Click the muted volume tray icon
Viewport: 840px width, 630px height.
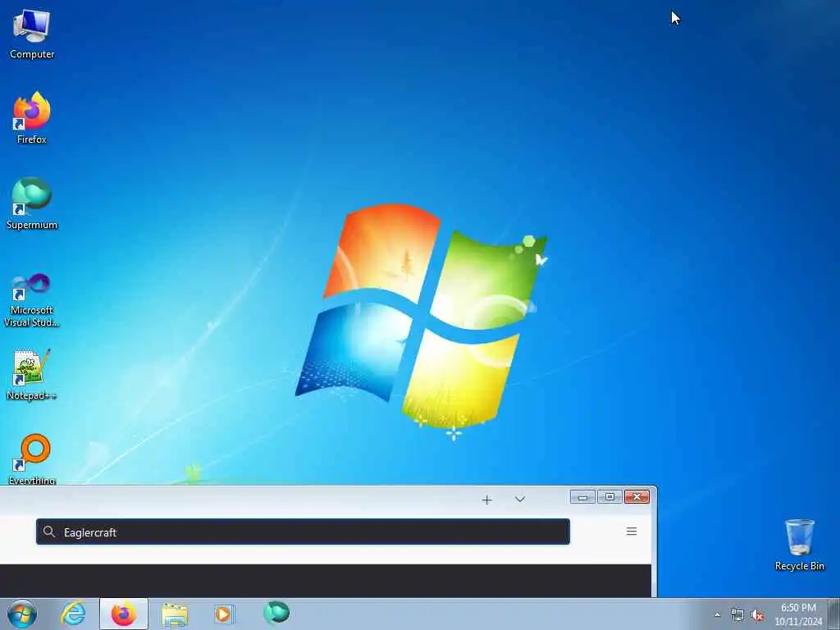click(757, 615)
